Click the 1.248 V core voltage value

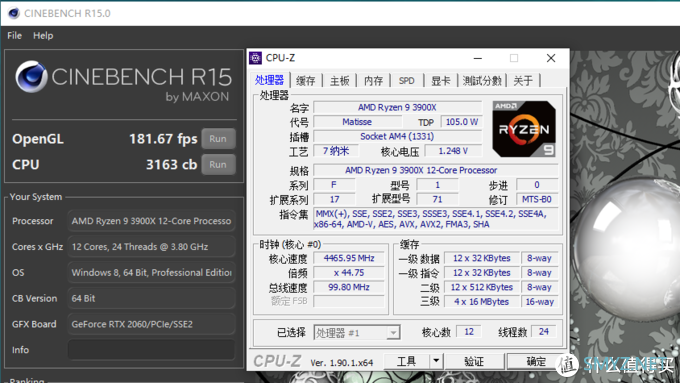click(x=453, y=151)
